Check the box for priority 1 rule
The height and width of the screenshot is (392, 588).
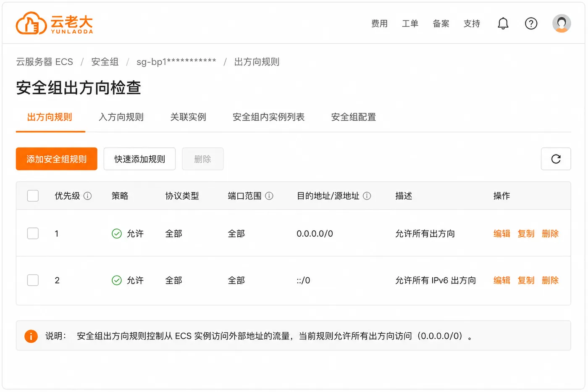coord(33,233)
